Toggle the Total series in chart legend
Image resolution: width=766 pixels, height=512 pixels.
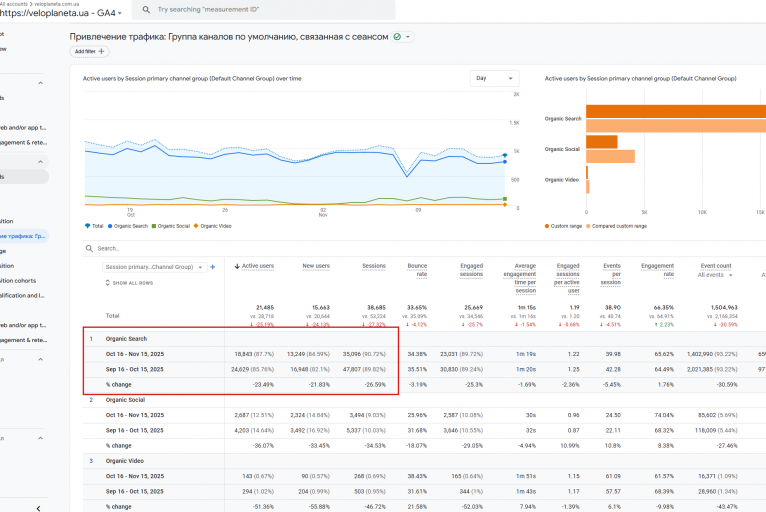[96, 226]
